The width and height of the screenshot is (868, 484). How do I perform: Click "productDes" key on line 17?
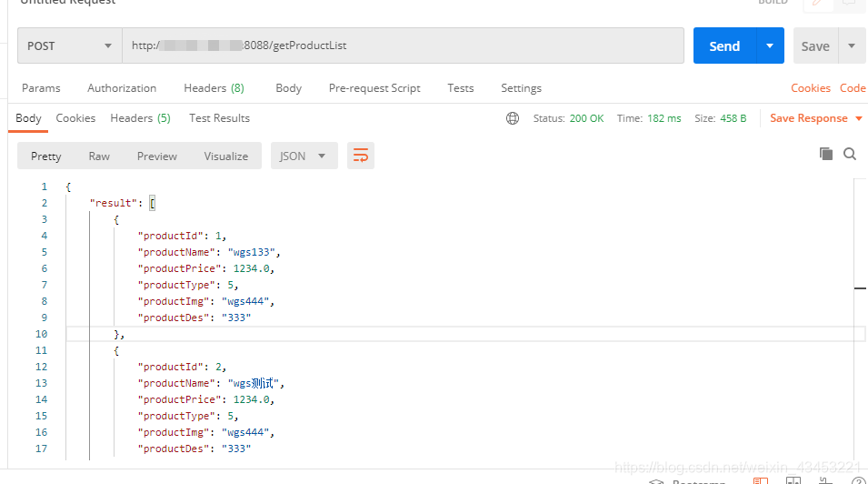coord(174,449)
